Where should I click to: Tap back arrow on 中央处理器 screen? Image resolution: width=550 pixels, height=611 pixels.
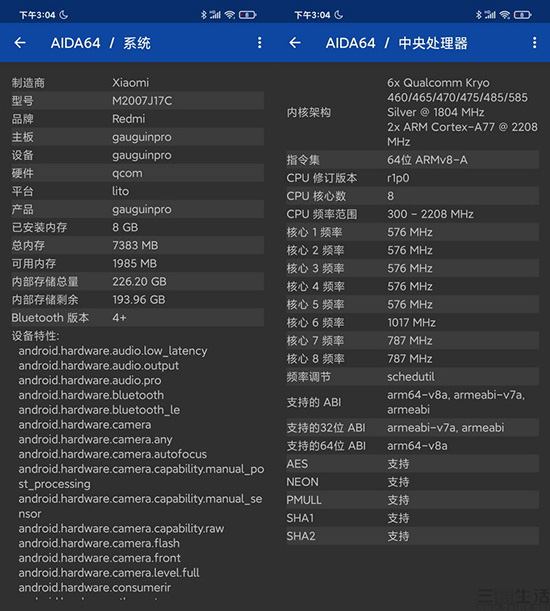[295, 42]
